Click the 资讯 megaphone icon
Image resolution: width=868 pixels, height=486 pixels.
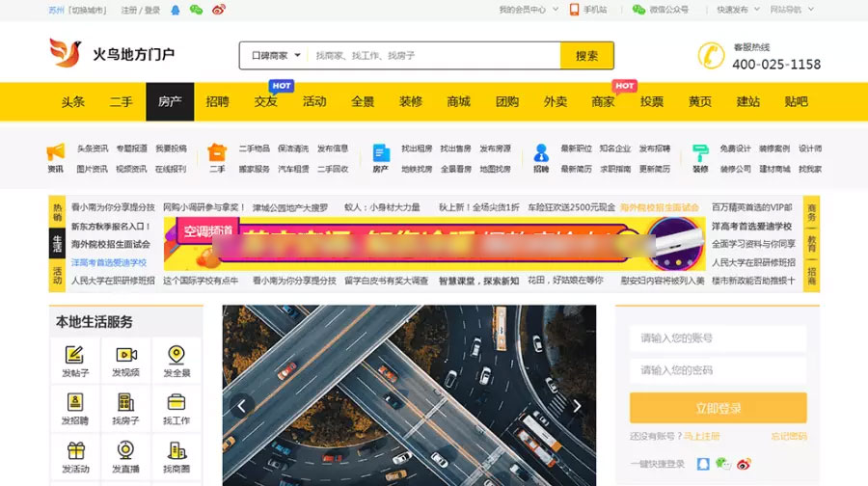[55, 151]
